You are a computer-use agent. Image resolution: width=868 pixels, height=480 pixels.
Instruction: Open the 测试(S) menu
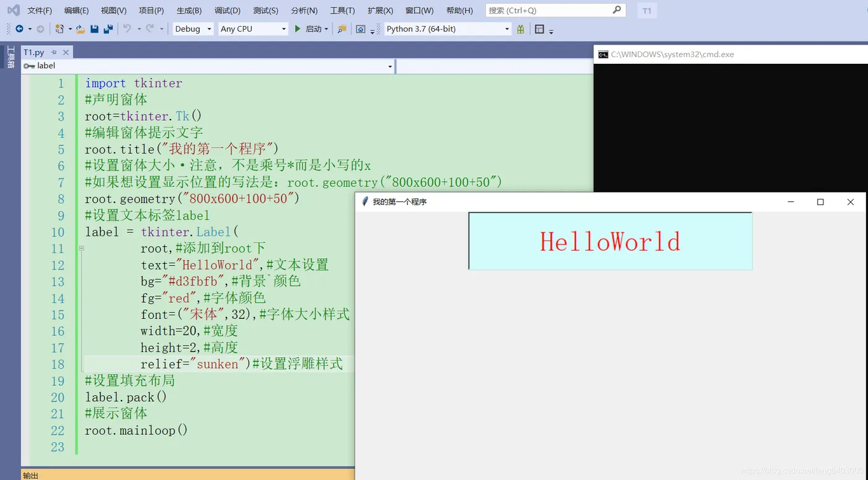(265, 11)
